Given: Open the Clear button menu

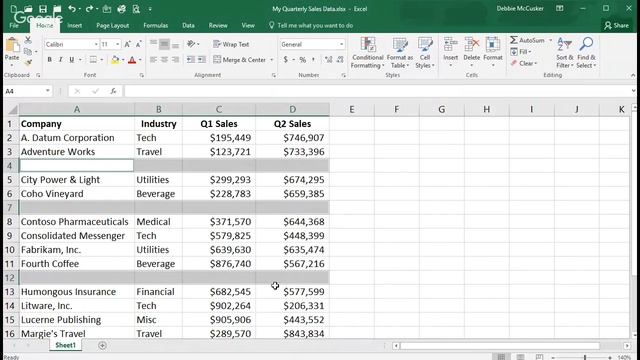Looking at the screenshot, I should pos(524,63).
